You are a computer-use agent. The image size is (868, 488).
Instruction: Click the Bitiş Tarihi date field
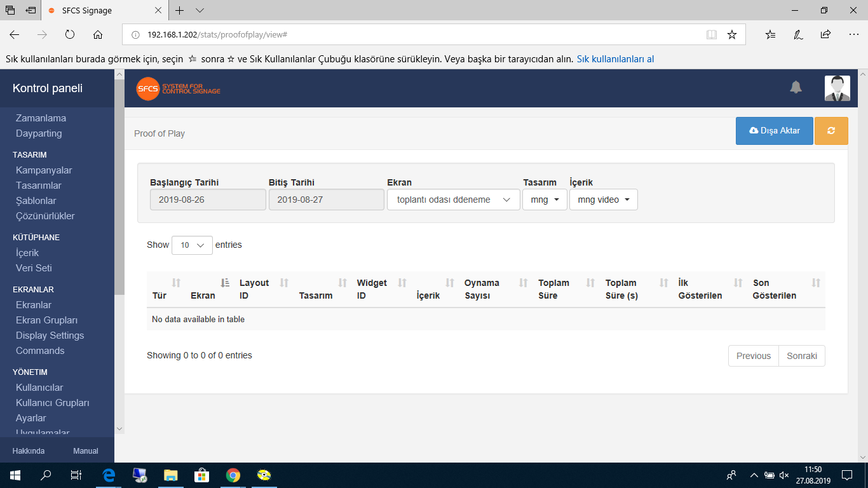click(327, 200)
